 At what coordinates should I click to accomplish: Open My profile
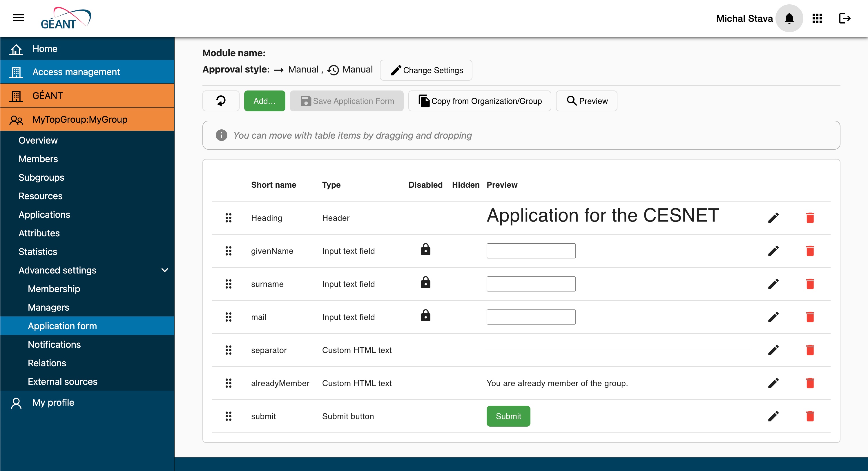[x=87, y=402]
